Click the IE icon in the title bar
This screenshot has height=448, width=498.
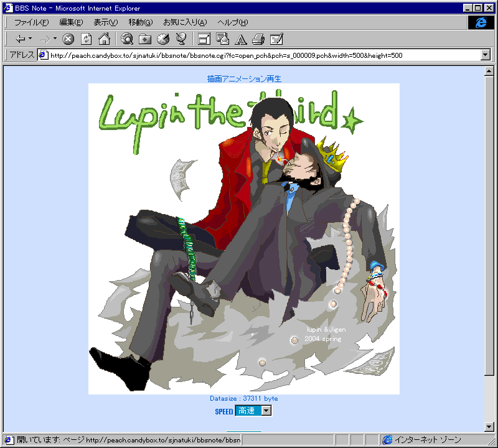(8, 8)
